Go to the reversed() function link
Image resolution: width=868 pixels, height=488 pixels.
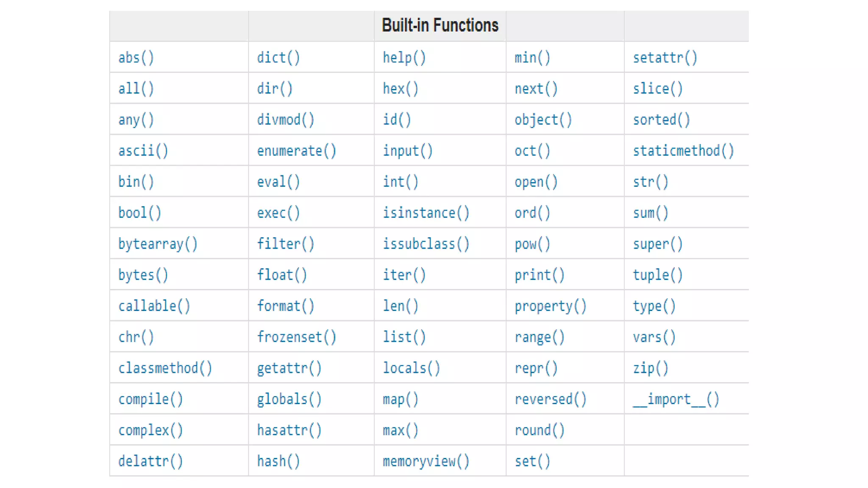click(550, 399)
